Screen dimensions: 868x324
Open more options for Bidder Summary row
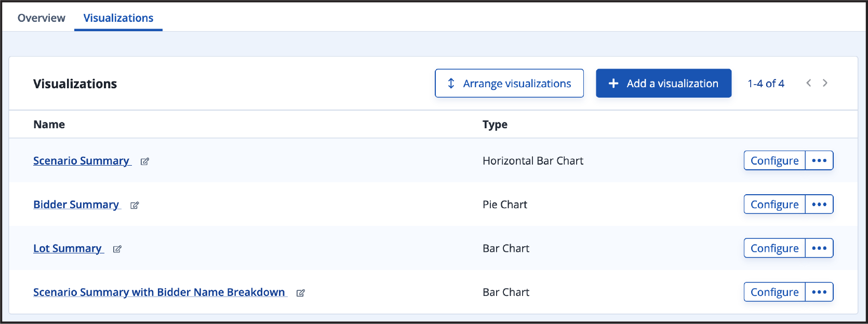tap(819, 204)
